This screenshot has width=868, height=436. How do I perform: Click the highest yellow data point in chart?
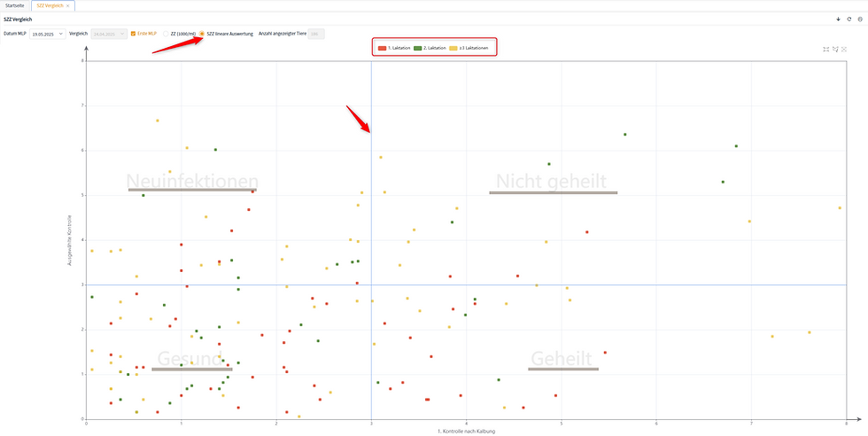pyautogui.click(x=158, y=121)
